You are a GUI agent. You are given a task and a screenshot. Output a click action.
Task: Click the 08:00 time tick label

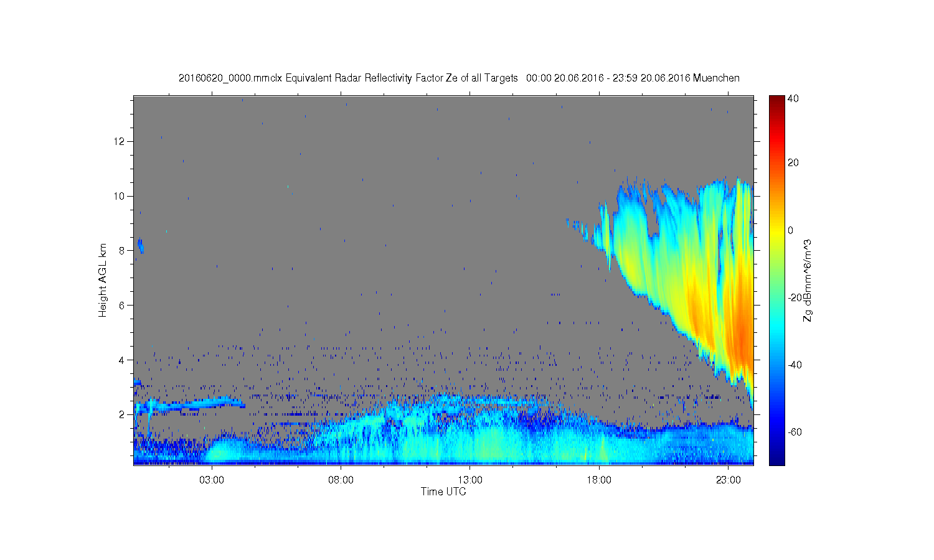(341, 480)
